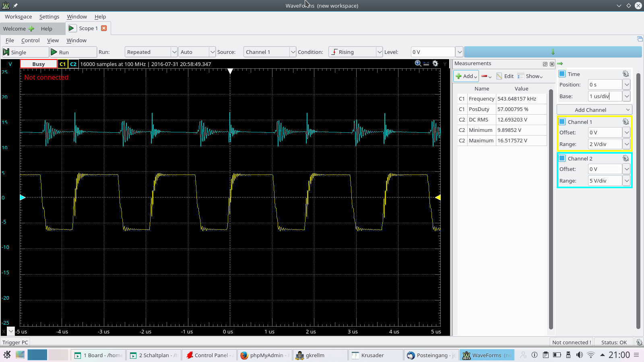Click the Measurements panel vertical scrollbar

pos(551,209)
